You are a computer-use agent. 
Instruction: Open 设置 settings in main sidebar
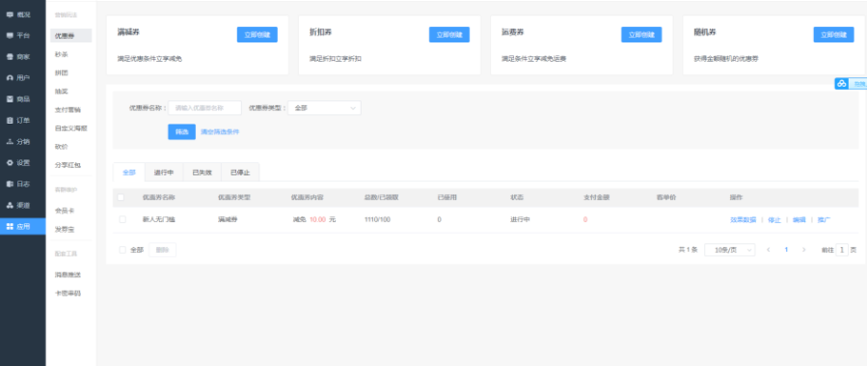(23, 163)
